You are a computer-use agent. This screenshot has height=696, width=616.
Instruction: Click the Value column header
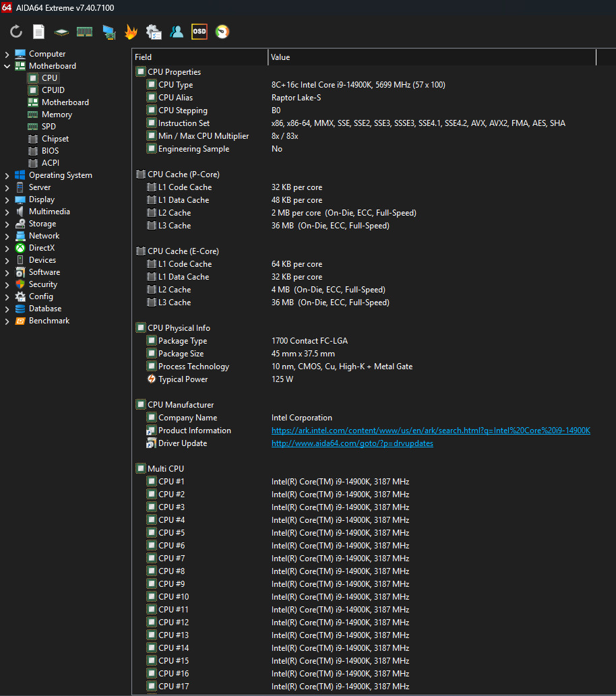tap(432, 57)
